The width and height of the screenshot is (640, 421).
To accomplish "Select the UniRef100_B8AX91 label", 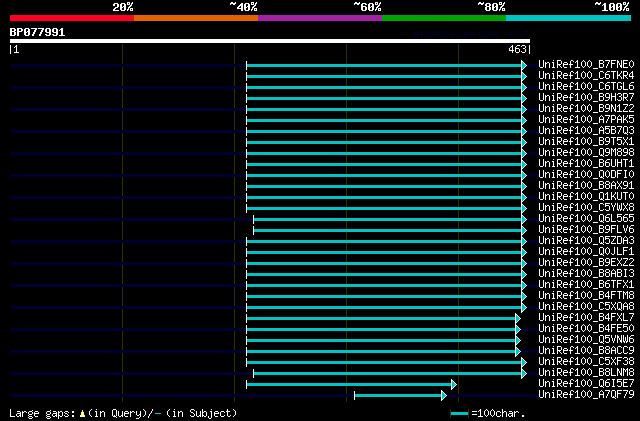I will (586, 186).
